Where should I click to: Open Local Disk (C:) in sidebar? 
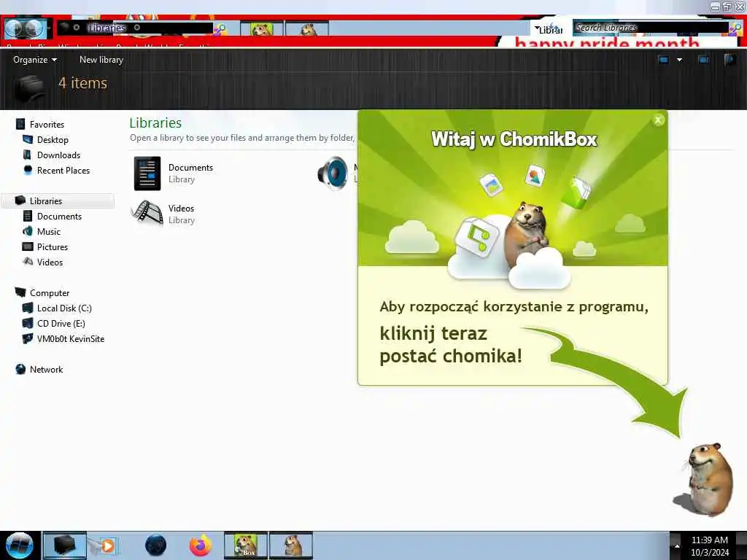click(x=64, y=308)
